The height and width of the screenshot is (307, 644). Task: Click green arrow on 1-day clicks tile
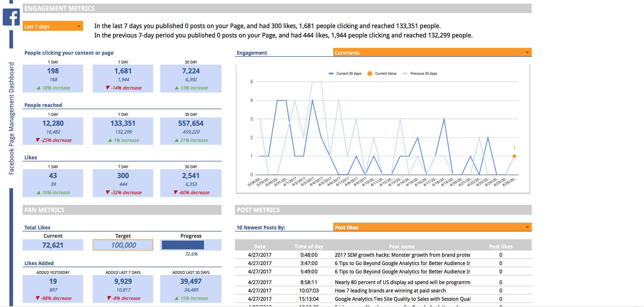(39, 88)
